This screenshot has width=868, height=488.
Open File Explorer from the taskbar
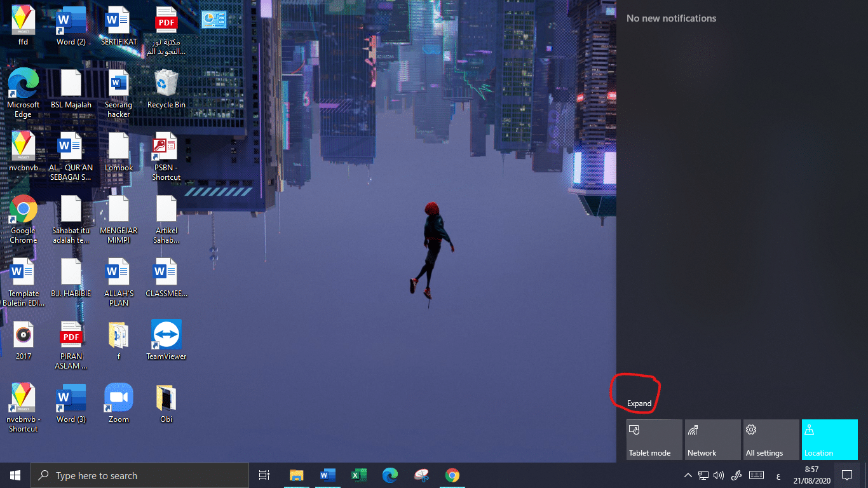[x=296, y=475]
